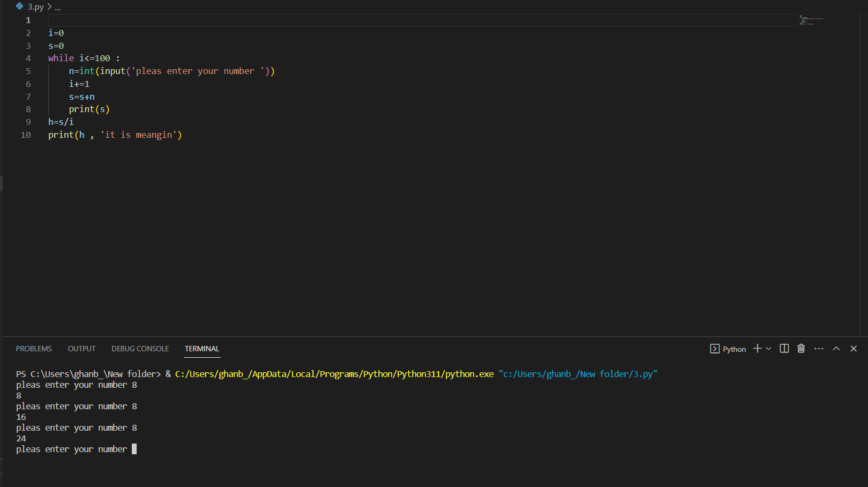Click the Python terminal shell icon
This screenshot has height=487, width=868.
point(715,349)
